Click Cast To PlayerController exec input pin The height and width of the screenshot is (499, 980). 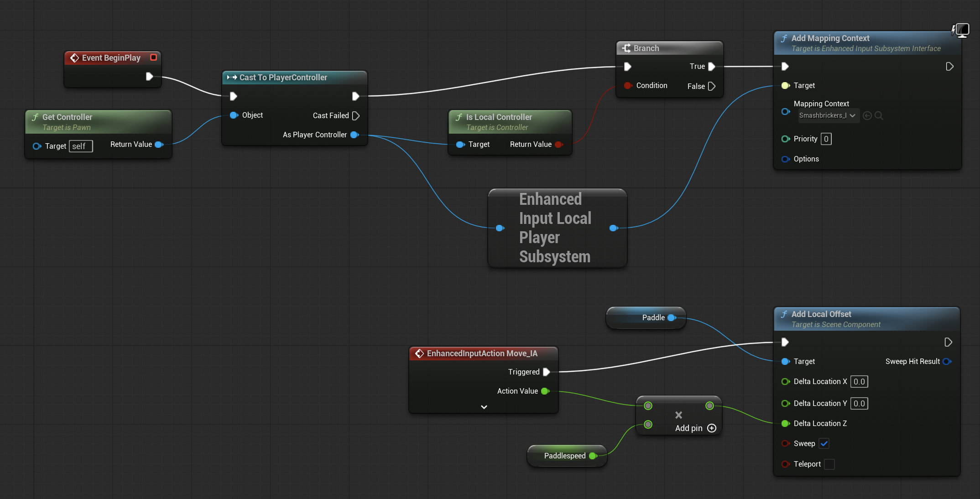(234, 96)
